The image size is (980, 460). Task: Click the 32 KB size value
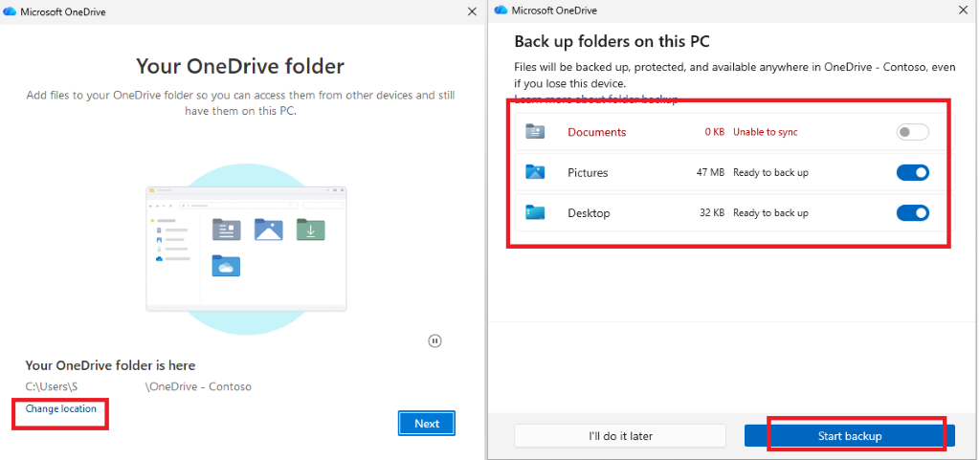(712, 213)
